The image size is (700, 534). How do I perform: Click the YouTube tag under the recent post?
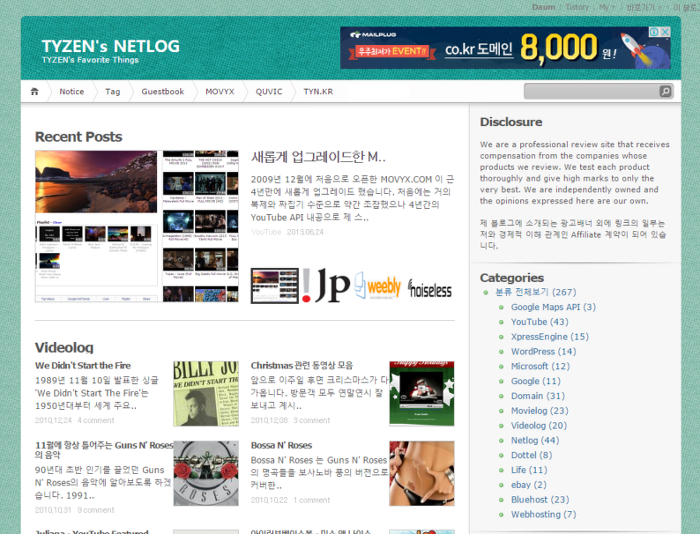266,232
